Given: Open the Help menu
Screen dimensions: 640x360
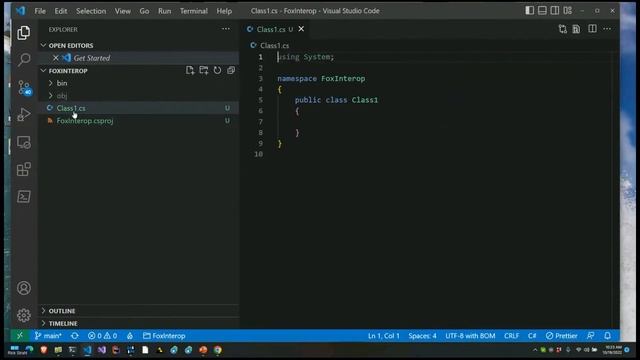Looking at the screenshot, I should click(224, 11).
